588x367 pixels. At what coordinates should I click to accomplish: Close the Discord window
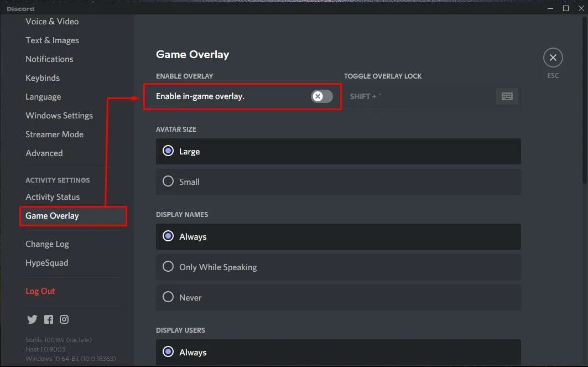[581, 8]
